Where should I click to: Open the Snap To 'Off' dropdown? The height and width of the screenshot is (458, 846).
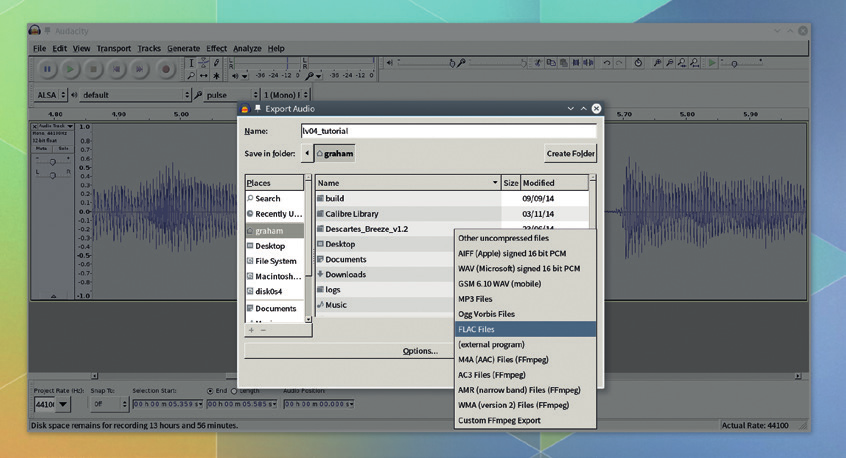click(x=110, y=404)
